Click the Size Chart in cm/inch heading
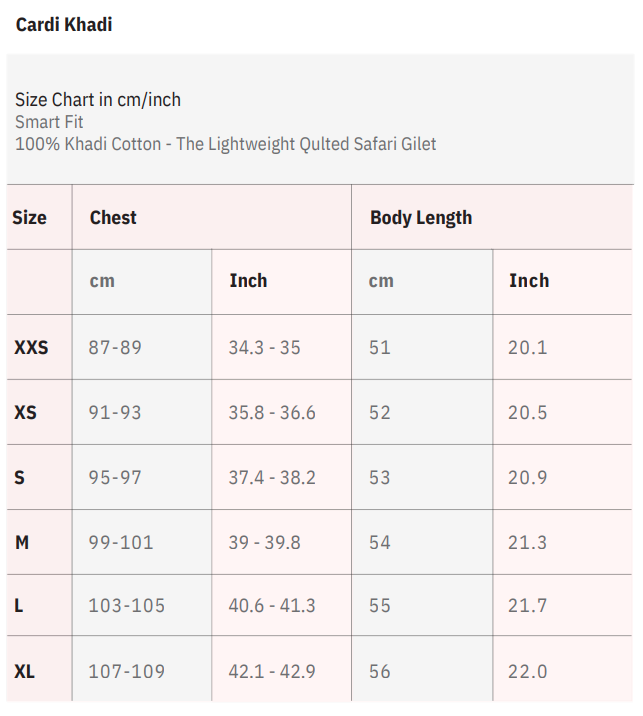Image resolution: width=643 pixels, height=716 pixels. coord(98,100)
